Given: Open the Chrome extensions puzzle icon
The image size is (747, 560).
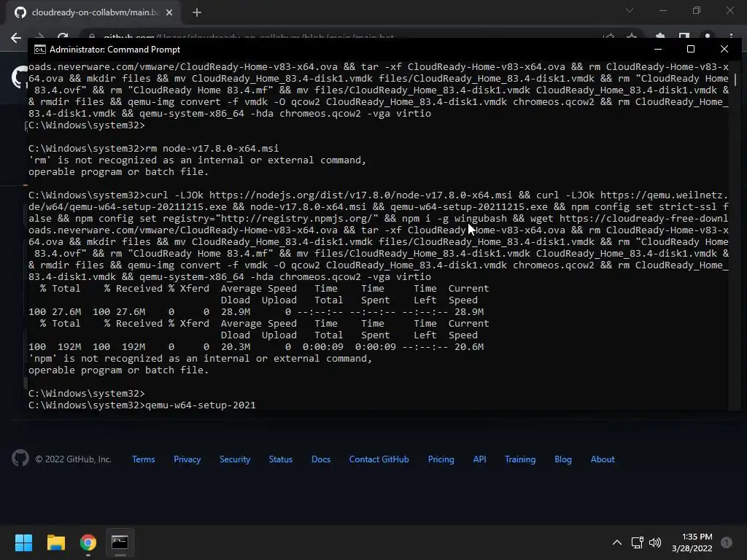Looking at the screenshot, I should coord(660,37).
